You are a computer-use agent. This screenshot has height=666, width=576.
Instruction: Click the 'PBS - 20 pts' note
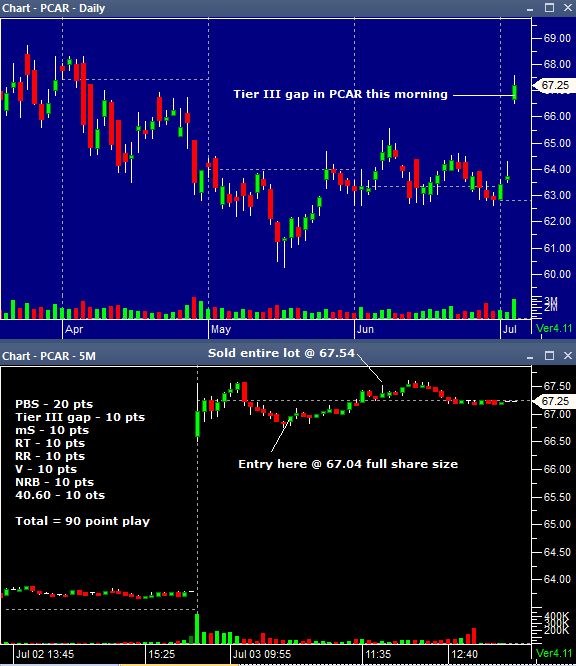coord(54,404)
